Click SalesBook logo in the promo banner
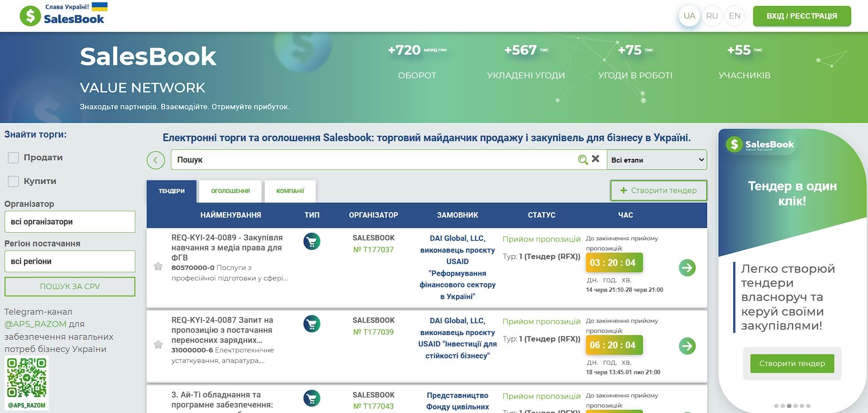This screenshot has width=868, height=413. (x=760, y=145)
